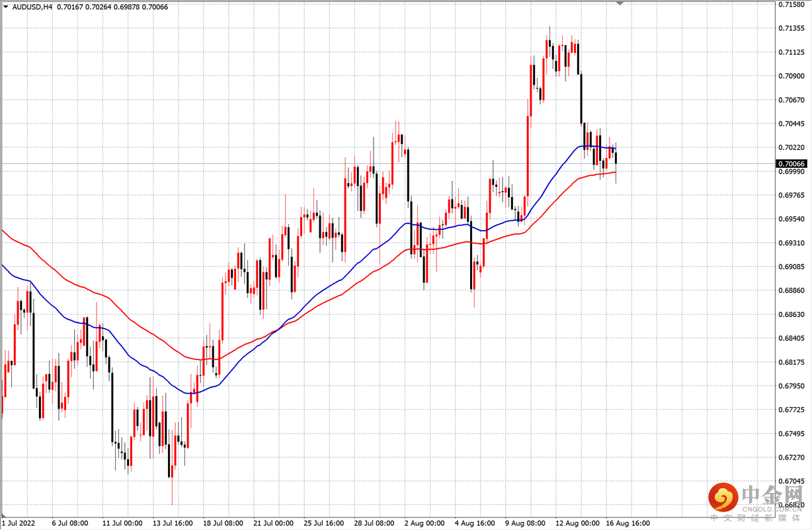Click the 12 Aug 00:00 time label
This screenshot has height=530, width=812.
pos(577,523)
